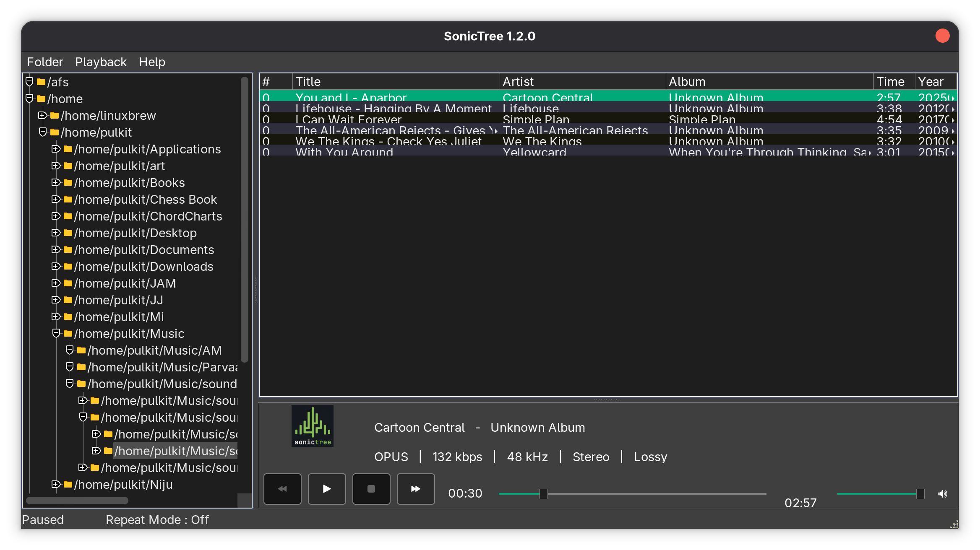Click the /home/pulkit/Niju folder icon
The image size is (980, 550).
click(x=68, y=484)
